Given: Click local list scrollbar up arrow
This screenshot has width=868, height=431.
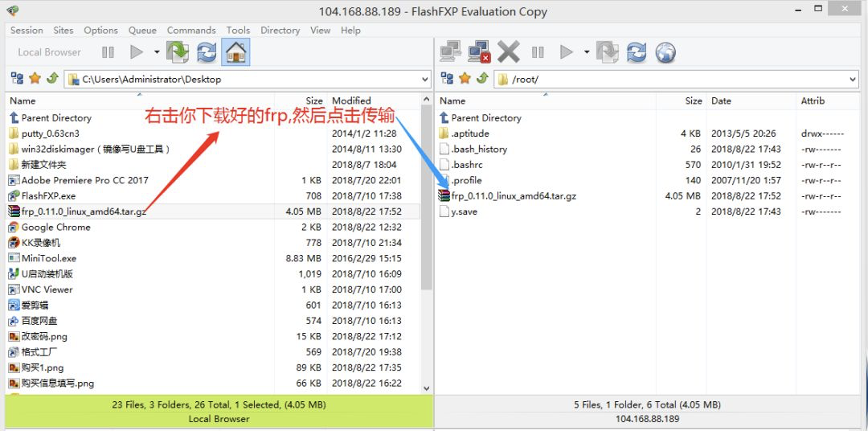Looking at the screenshot, I should click(x=426, y=100).
